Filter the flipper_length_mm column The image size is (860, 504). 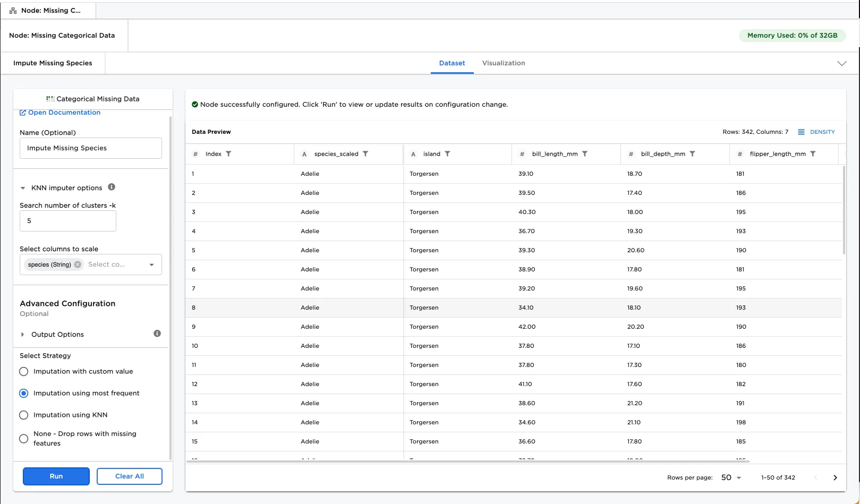click(813, 154)
